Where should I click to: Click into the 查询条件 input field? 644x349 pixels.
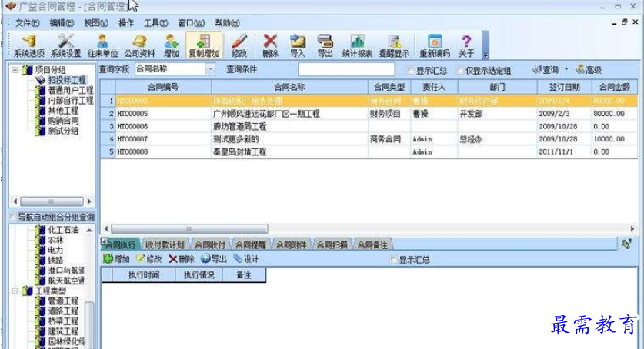click(346, 69)
